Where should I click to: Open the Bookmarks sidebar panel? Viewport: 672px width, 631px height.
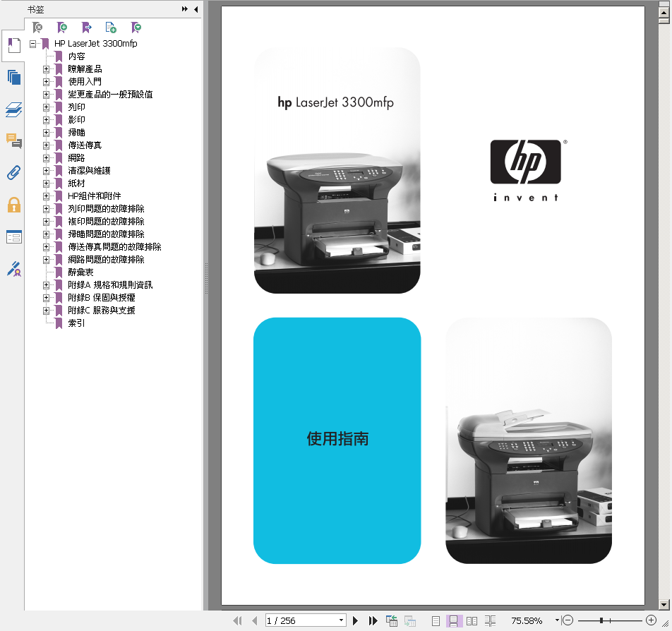point(13,45)
